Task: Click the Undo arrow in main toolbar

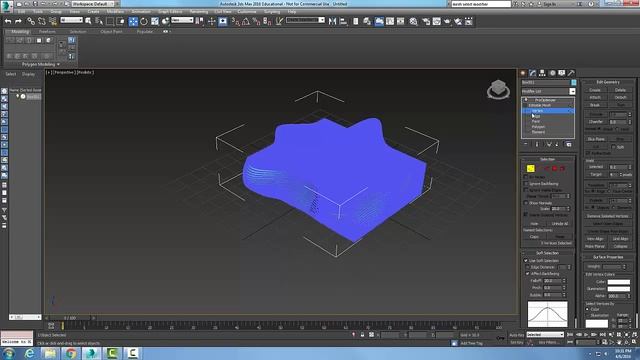Action: [x=8, y=21]
